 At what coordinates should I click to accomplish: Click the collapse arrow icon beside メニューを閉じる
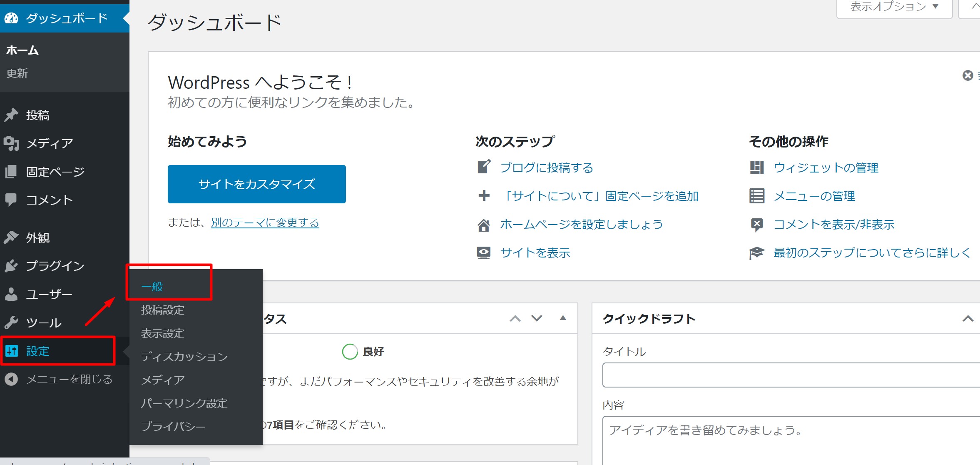[11, 379]
